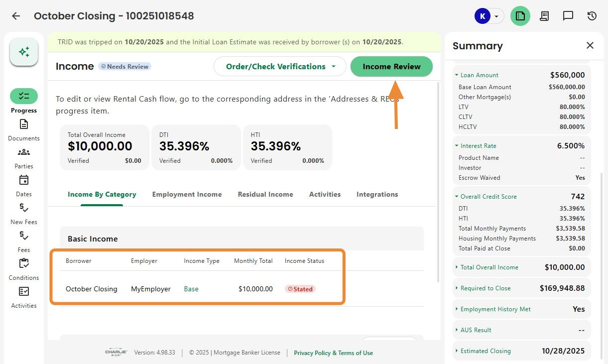This screenshot has width=608, height=364.
Task: Close the Summary panel
Action: [590, 46]
